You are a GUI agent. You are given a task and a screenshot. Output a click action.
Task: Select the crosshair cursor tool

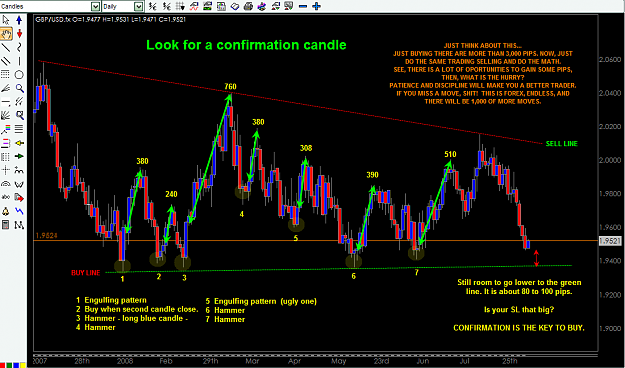[x=6, y=170]
